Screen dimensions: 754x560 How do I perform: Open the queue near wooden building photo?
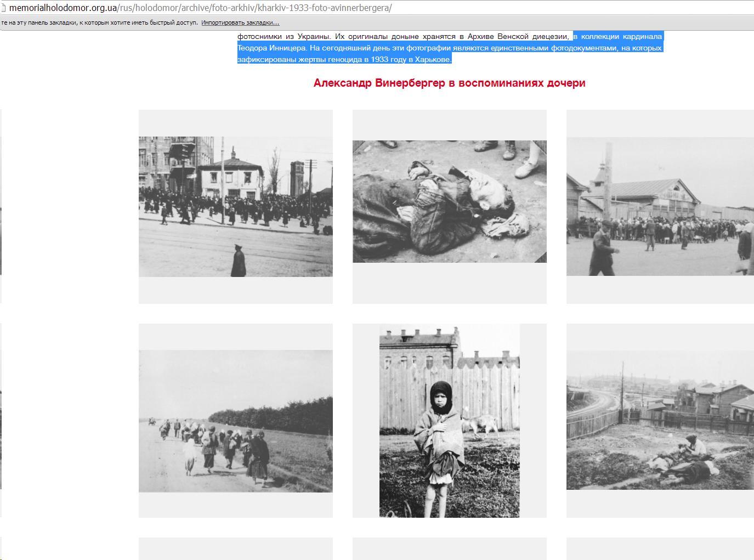click(x=660, y=206)
